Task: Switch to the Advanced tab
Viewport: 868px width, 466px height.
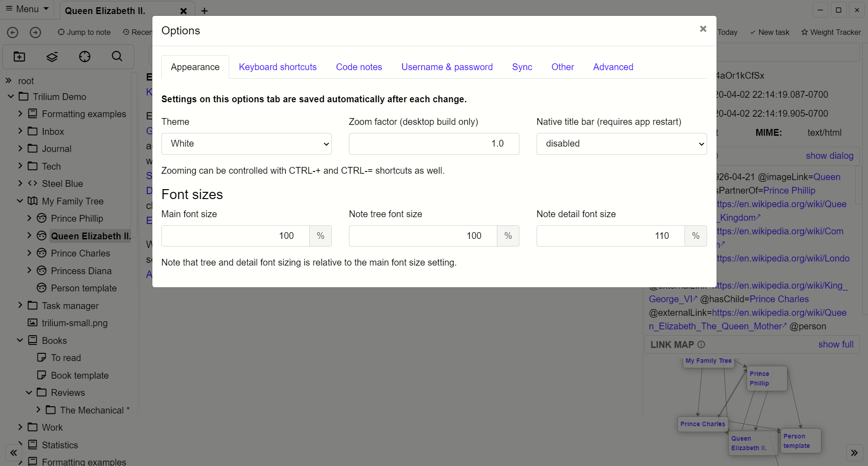Action: click(x=613, y=67)
